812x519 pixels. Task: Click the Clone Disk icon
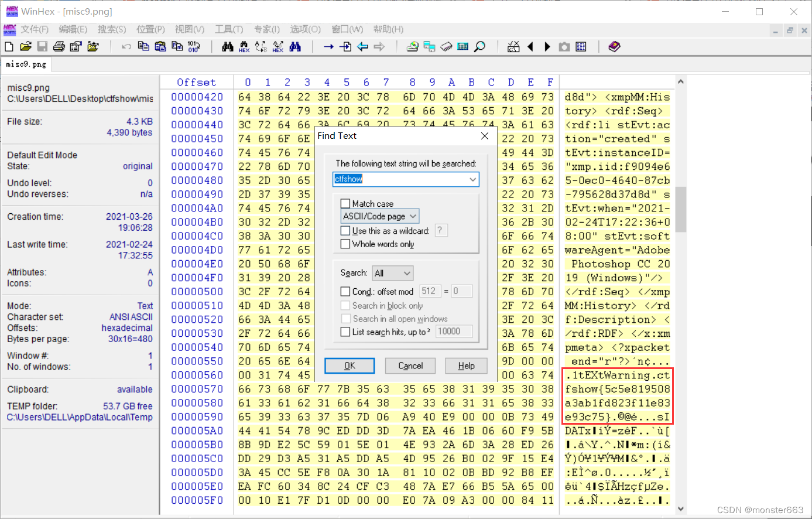coord(429,46)
